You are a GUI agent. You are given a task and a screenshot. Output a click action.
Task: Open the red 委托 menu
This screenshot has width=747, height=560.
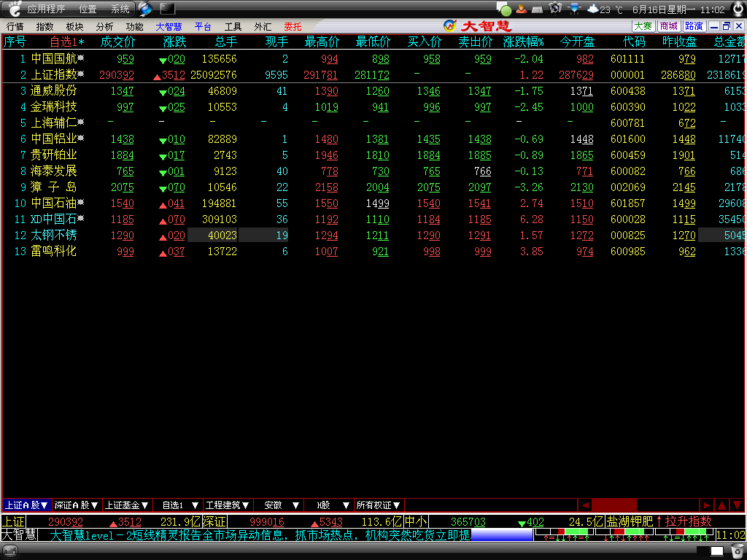point(293,27)
